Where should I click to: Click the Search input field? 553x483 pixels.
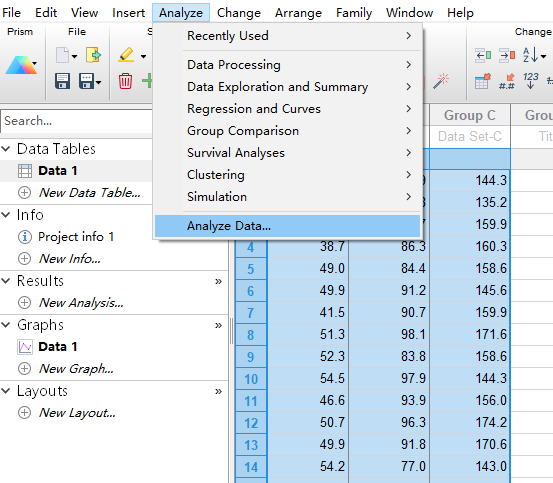77,121
